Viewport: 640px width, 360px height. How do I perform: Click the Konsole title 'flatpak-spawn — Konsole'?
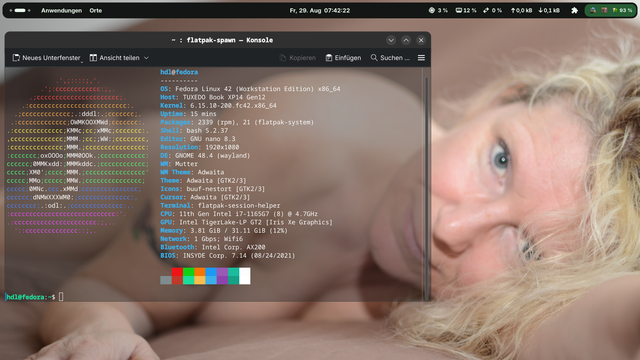230,40
